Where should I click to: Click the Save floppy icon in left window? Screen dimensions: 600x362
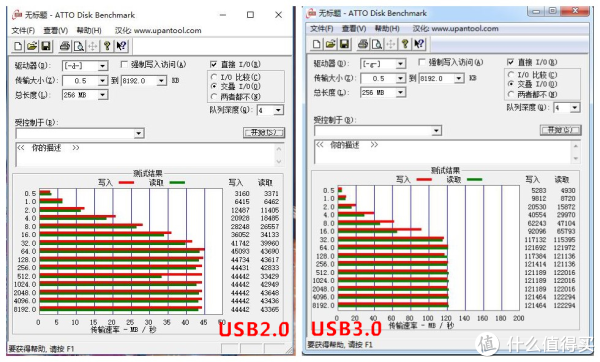(46, 46)
